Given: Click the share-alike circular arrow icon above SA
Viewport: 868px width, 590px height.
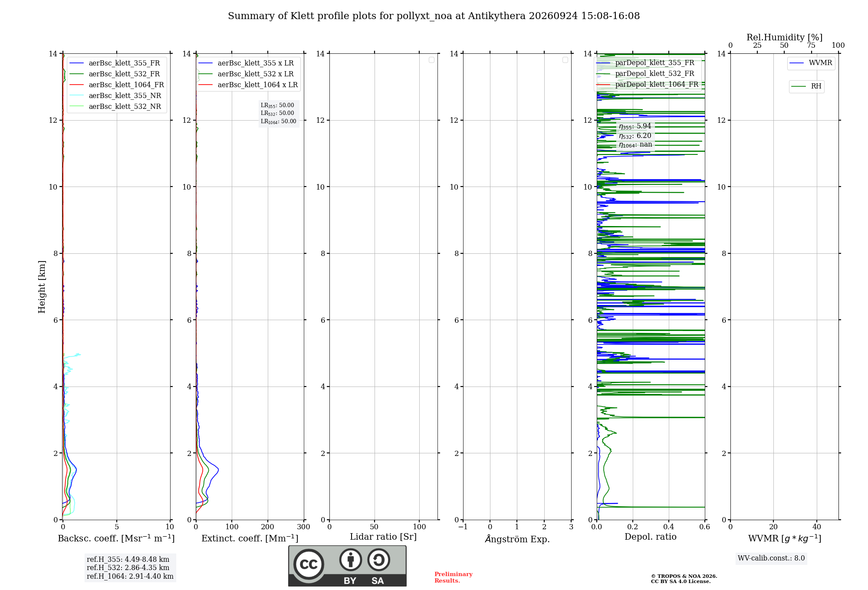Looking at the screenshot, I should [378, 560].
